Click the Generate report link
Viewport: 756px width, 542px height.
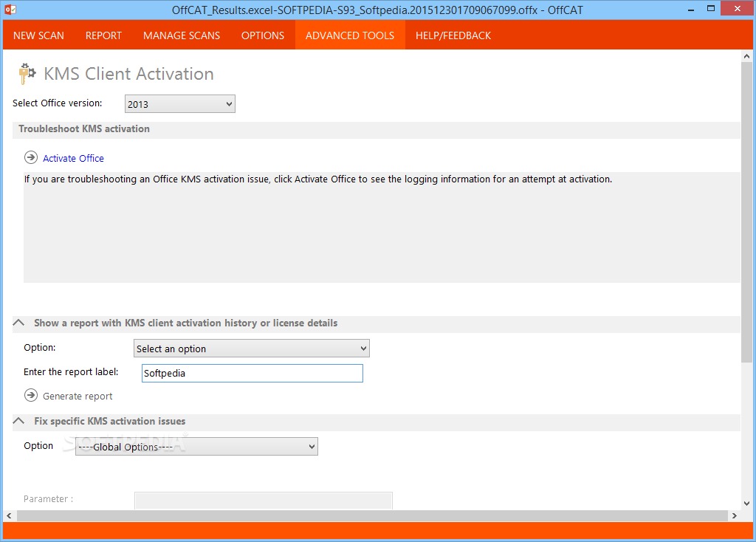pyautogui.click(x=78, y=397)
